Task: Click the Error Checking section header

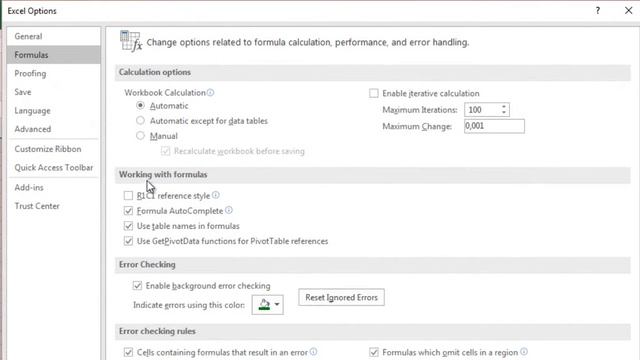Action: pyautogui.click(x=147, y=264)
